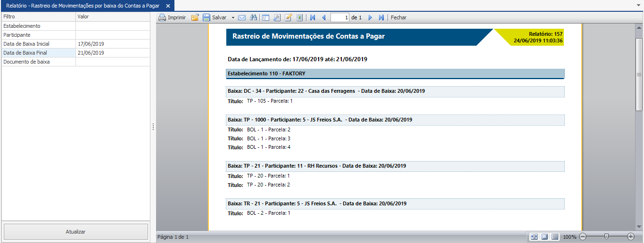Viewport: 644px width, 243px height.
Task: Zoom out with the minus icon
Action: (x=583, y=236)
